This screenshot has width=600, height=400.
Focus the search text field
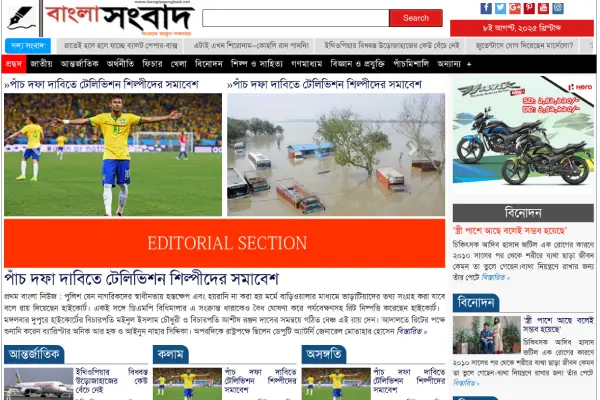(296, 18)
